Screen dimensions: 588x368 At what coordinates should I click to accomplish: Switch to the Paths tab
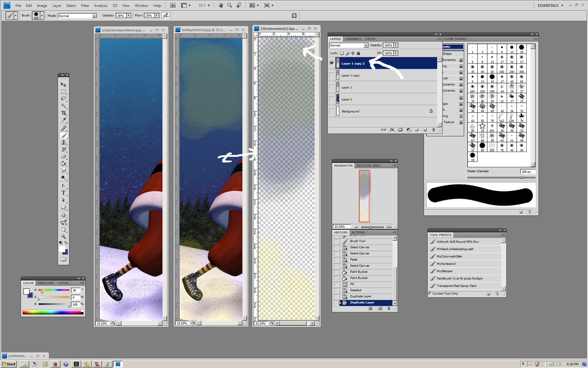(x=370, y=39)
